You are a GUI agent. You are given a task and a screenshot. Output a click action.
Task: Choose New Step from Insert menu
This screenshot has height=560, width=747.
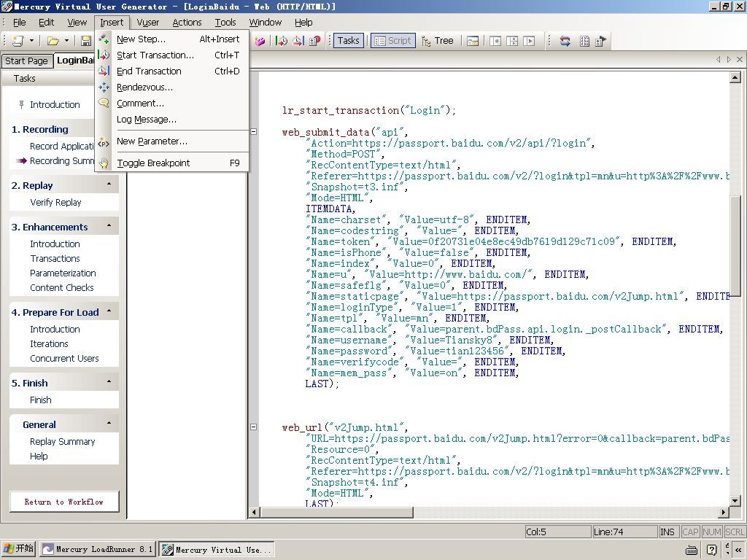point(172,39)
